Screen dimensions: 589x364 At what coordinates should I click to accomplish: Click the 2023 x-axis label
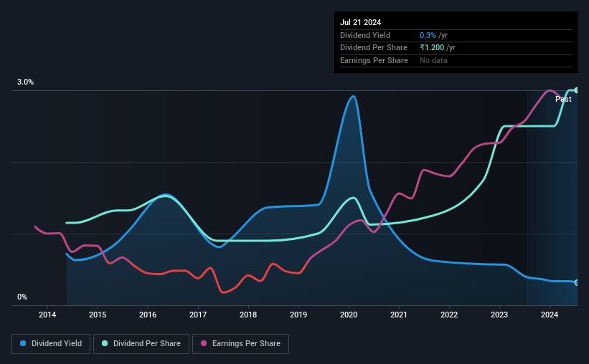coord(499,315)
